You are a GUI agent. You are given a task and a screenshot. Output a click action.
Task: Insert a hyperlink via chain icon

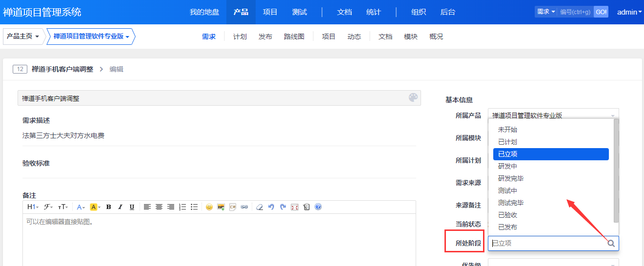click(244, 207)
